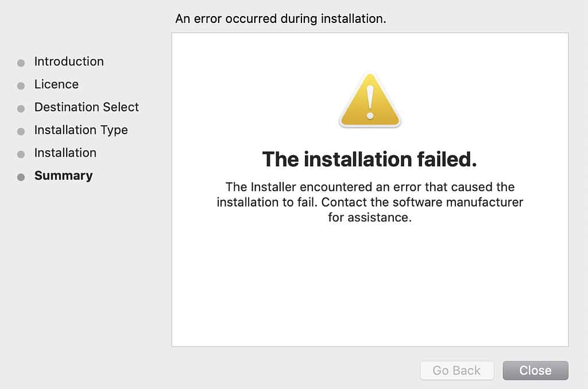Click the bullet beside the Installation step
588x389 pixels.
click(x=21, y=154)
